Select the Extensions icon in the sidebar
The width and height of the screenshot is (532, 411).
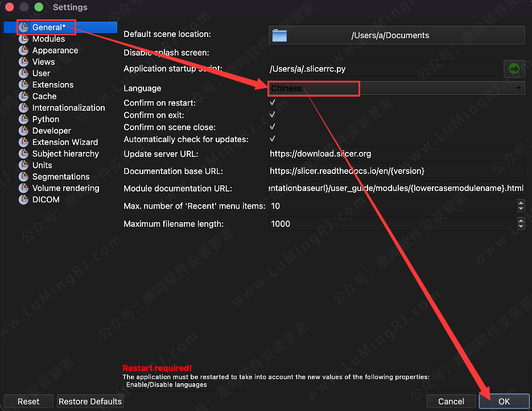point(23,85)
